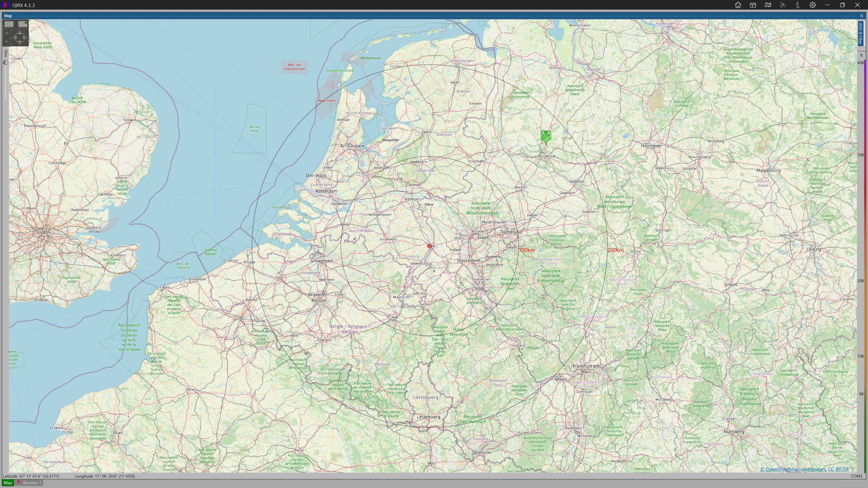Zoom in with the map plus button
The image size is (868, 488).
7,33
